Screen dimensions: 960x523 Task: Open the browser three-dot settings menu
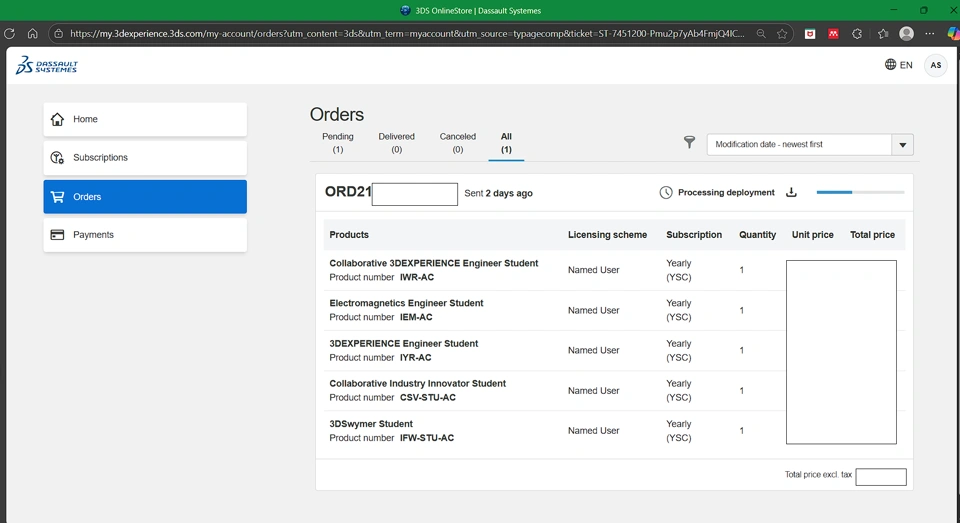929,34
